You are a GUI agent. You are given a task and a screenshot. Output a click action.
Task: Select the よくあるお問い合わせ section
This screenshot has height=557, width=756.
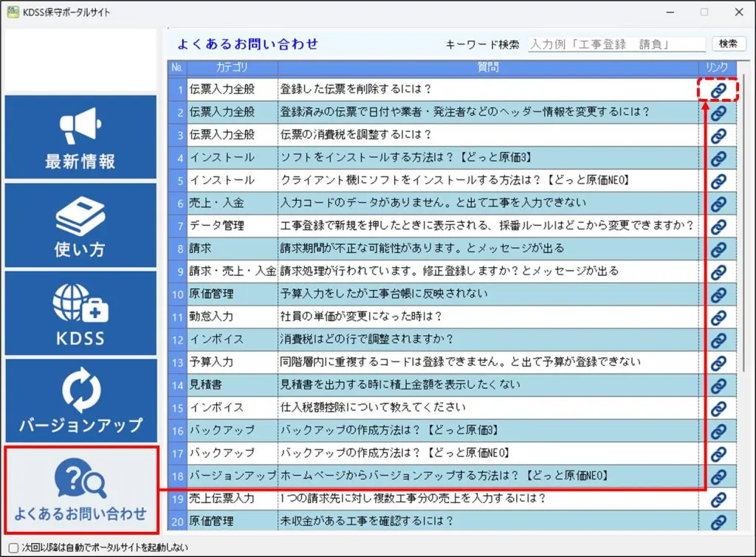click(80, 490)
